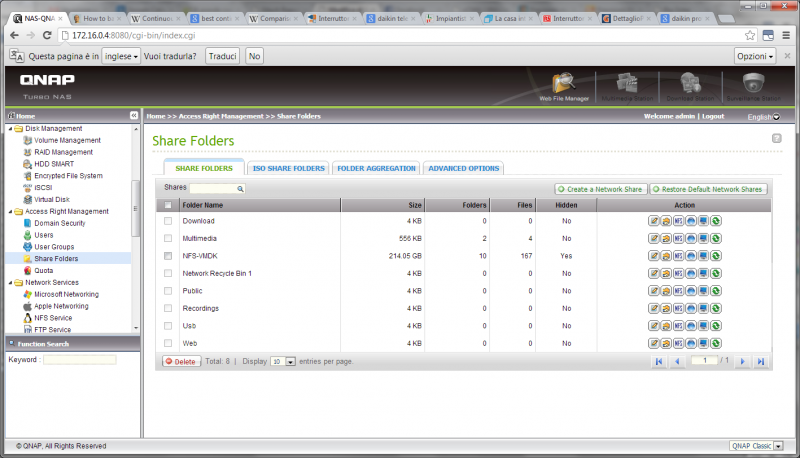Switch to the ISO Share Folders tab

(x=289, y=168)
